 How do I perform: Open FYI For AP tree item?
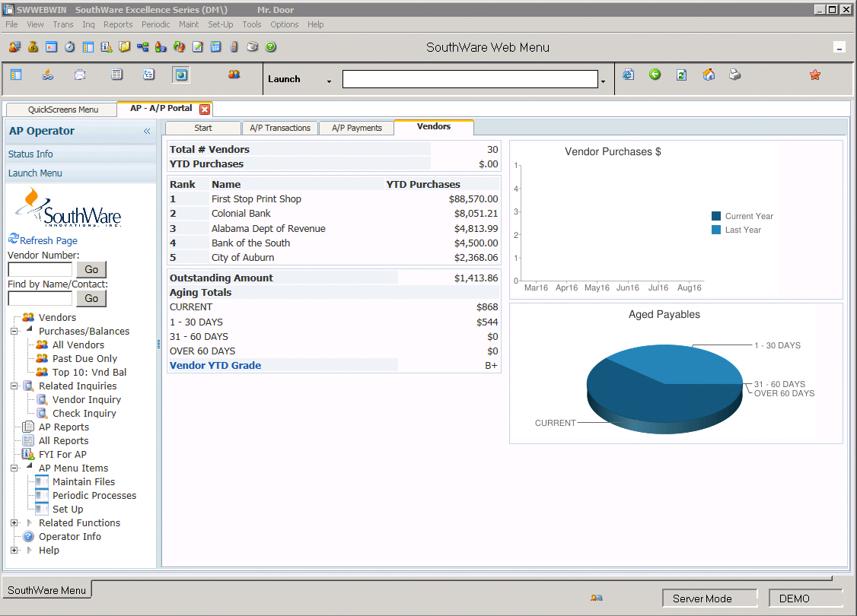[x=62, y=454]
